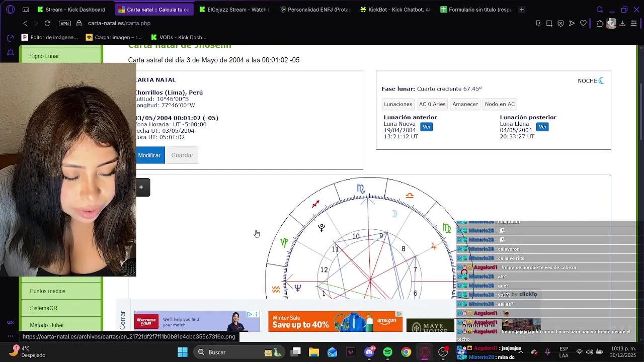Open the taskbar clock showing 10:13 p. m.
This screenshot has width=644, height=362.
[x=622, y=351]
